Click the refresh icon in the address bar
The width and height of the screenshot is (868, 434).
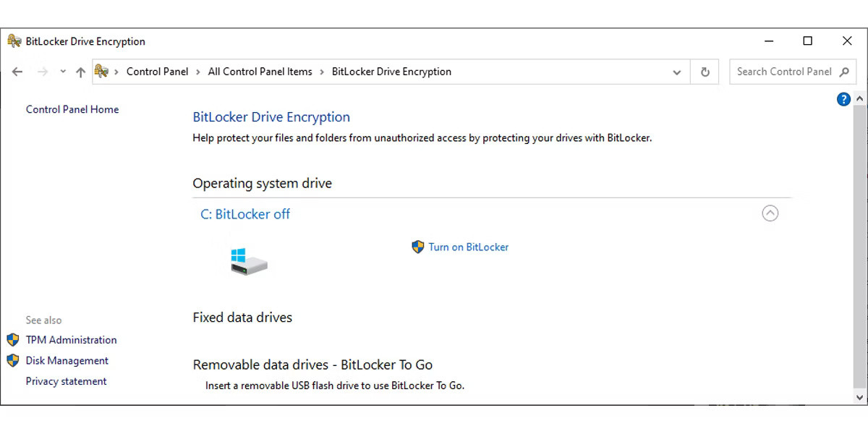point(705,72)
